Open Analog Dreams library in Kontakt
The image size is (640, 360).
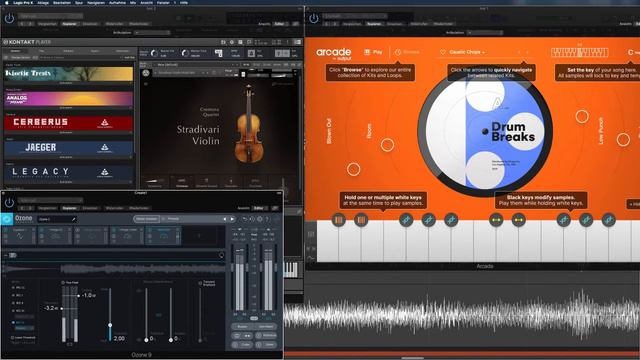[69, 98]
